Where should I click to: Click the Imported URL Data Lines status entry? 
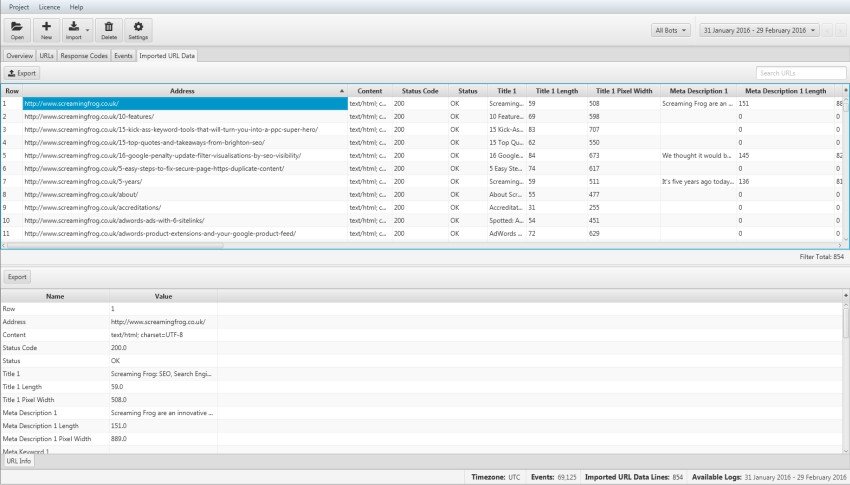[x=634, y=477]
